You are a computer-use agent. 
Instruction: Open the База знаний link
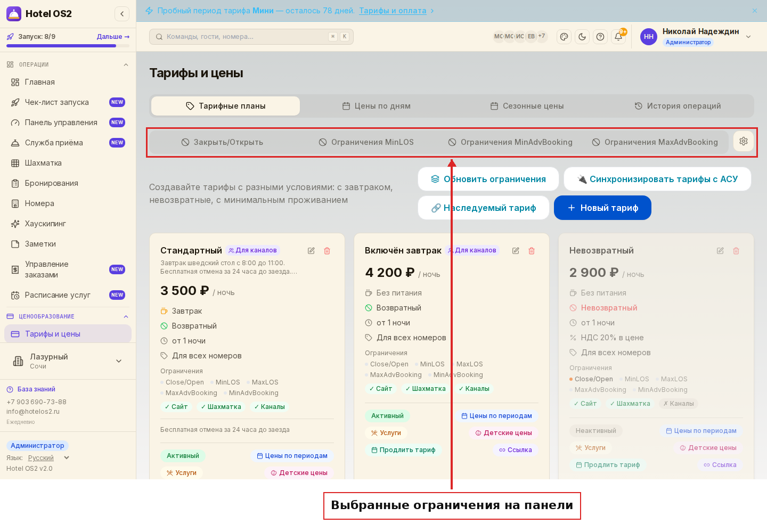pos(31,389)
